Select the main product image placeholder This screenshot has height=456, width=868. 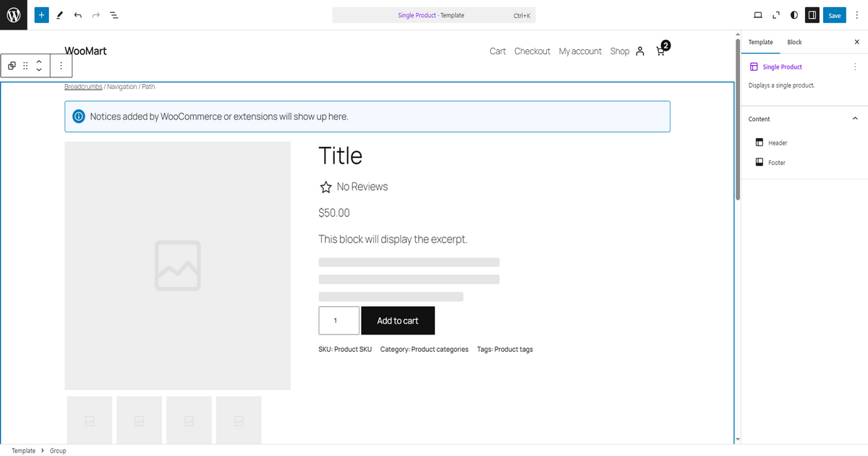[x=177, y=266]
